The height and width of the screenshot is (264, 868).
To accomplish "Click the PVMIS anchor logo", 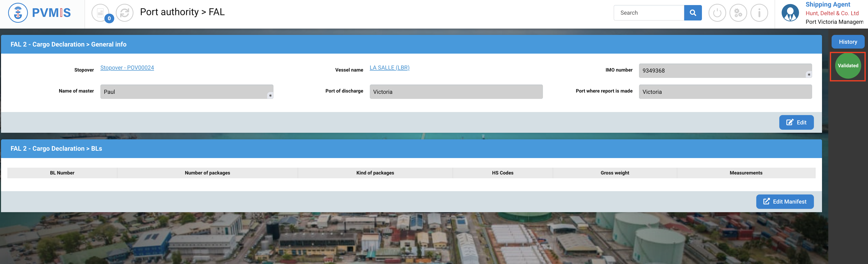I will [18, 13].
